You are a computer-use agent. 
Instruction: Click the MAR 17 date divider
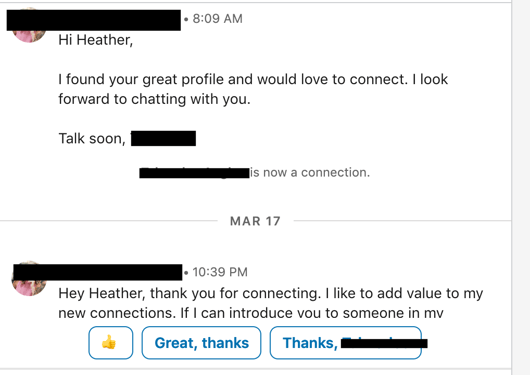[x=256, y=221]
